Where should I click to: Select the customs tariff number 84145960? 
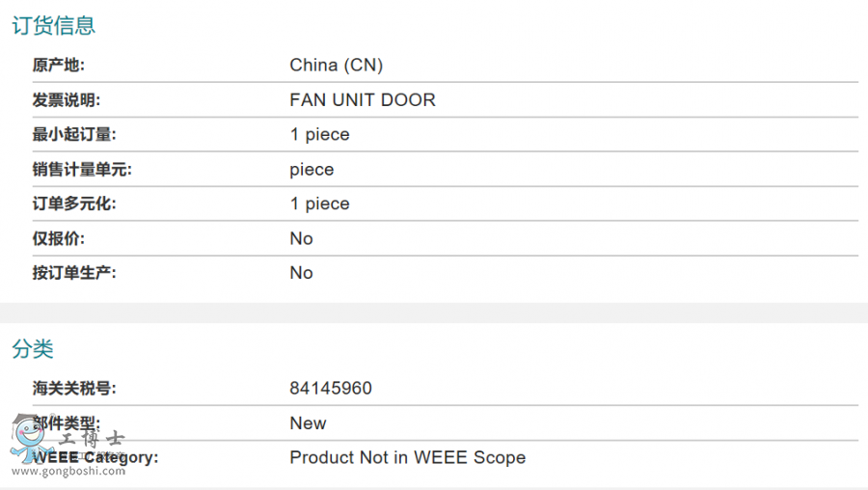330,389
